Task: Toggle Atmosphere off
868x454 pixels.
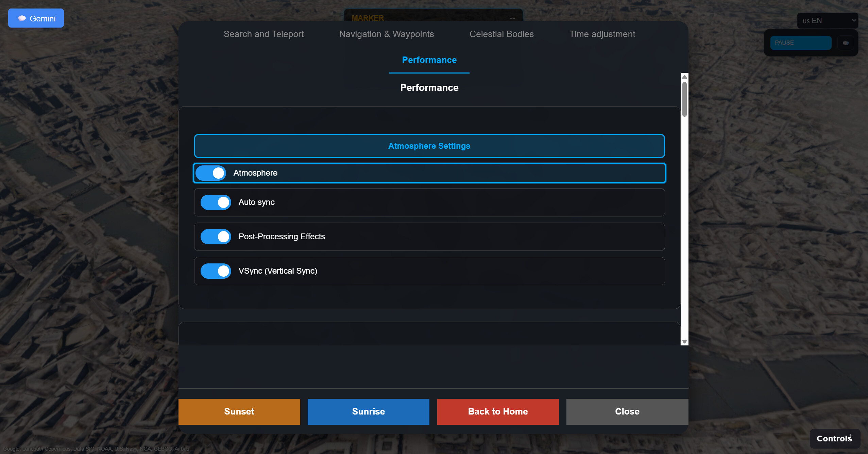Action: (211, 173)
